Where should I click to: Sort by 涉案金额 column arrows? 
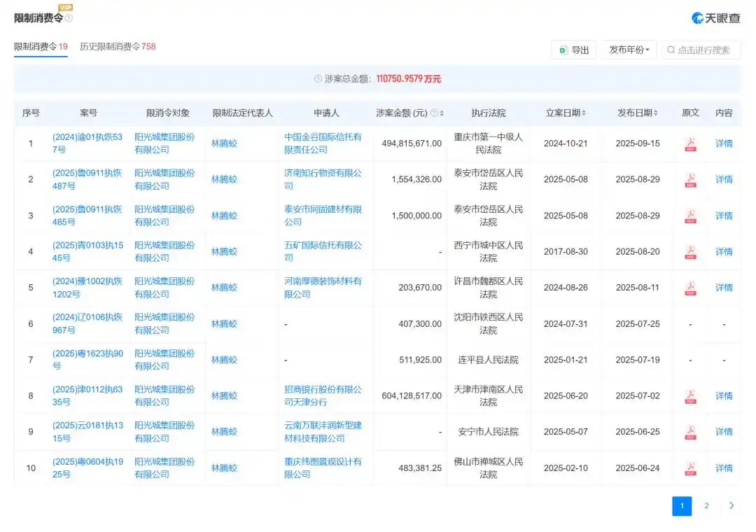pos(442,113)
